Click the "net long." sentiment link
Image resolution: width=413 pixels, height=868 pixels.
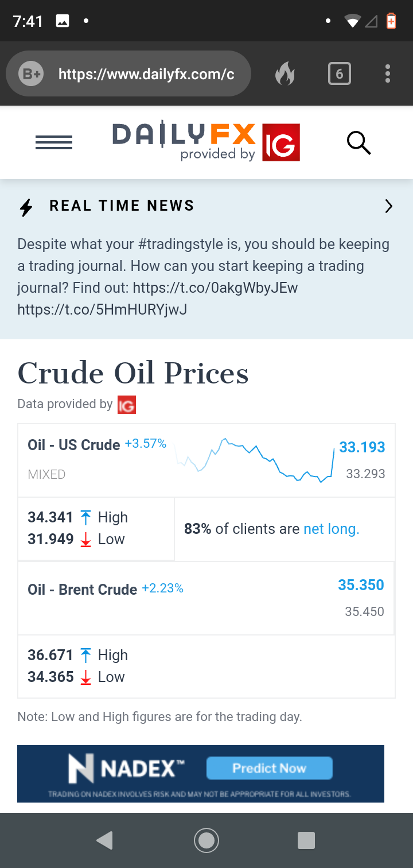click(331, 529)
